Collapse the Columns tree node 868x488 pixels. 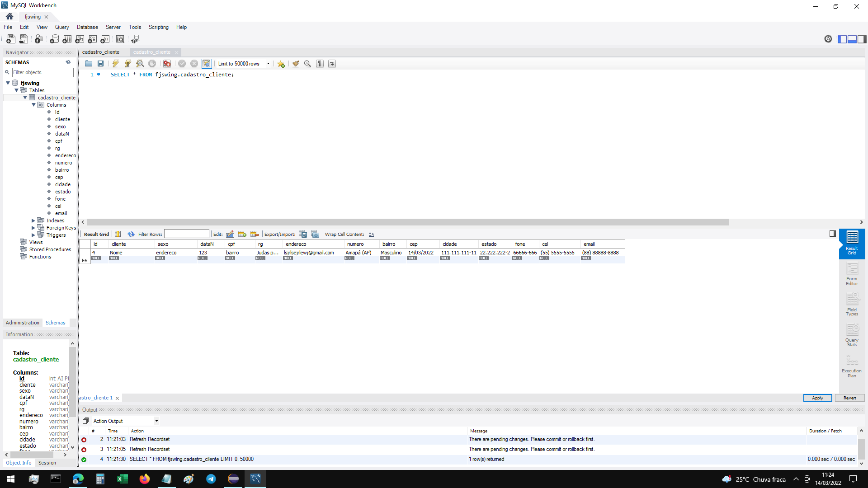[x=34, y=105]
